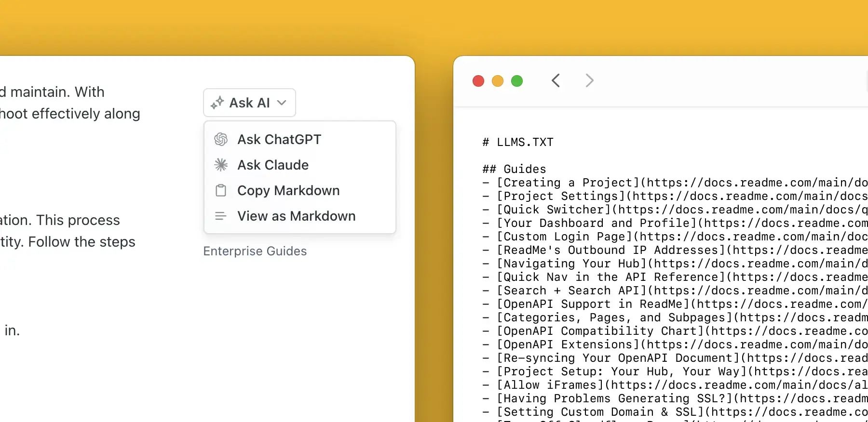The image size is (868, 422).
Task: Maximize browser window with green button
Action: point(517,81)
